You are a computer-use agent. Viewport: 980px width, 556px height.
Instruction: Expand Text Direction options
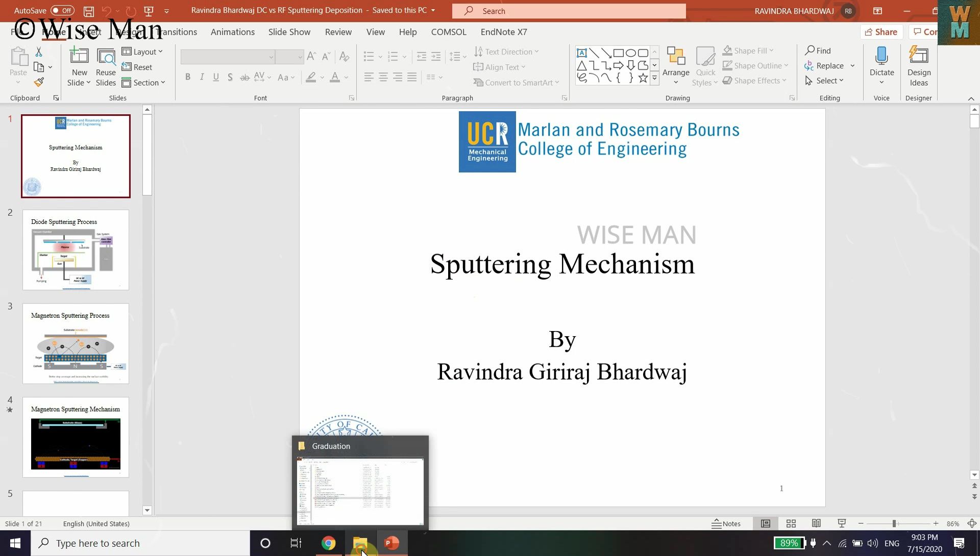tap(506, 52)
